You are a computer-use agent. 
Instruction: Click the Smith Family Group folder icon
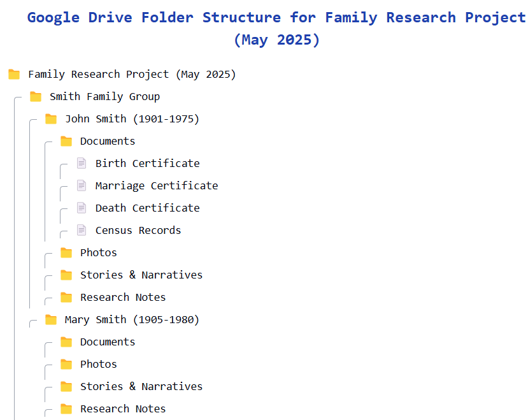[x=36, y=96]
